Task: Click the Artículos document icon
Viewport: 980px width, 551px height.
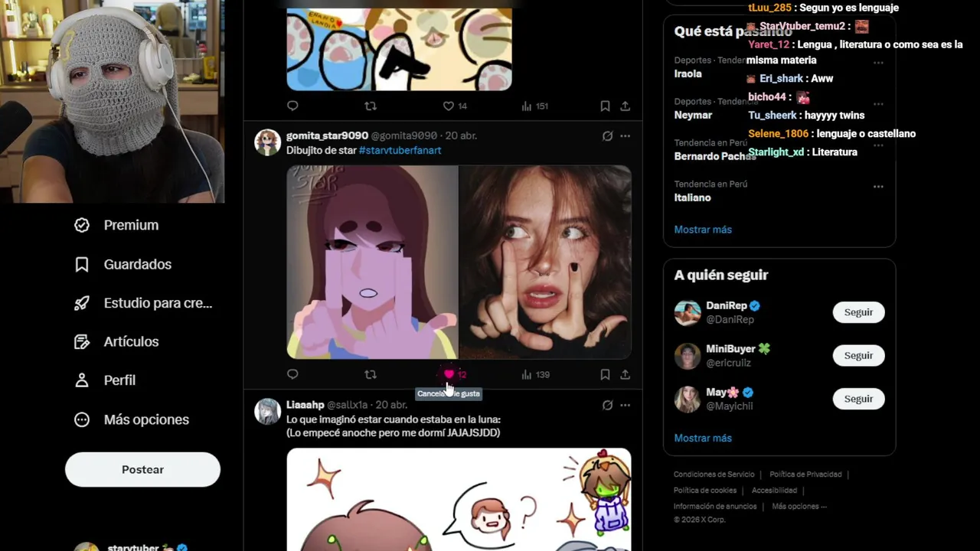Action: tap(82, 341)
